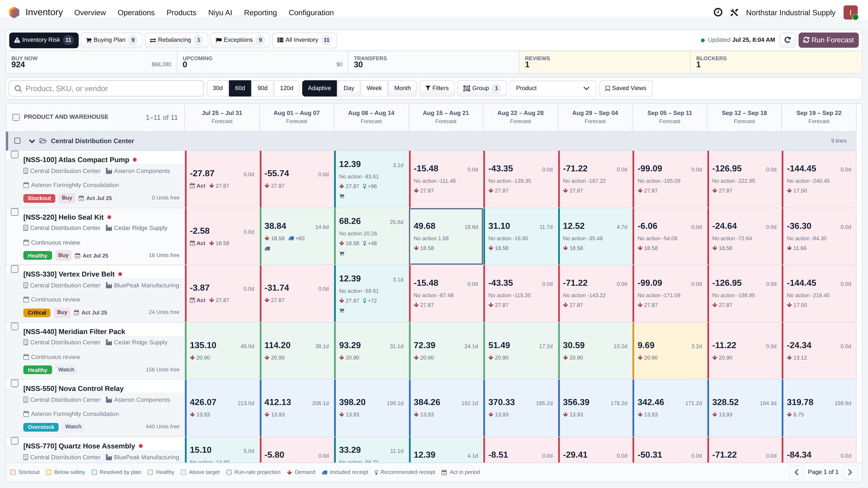Click the Central Distribution Center folder icon
The height and width of the screenshot is (488, 868).
[43, 141]
